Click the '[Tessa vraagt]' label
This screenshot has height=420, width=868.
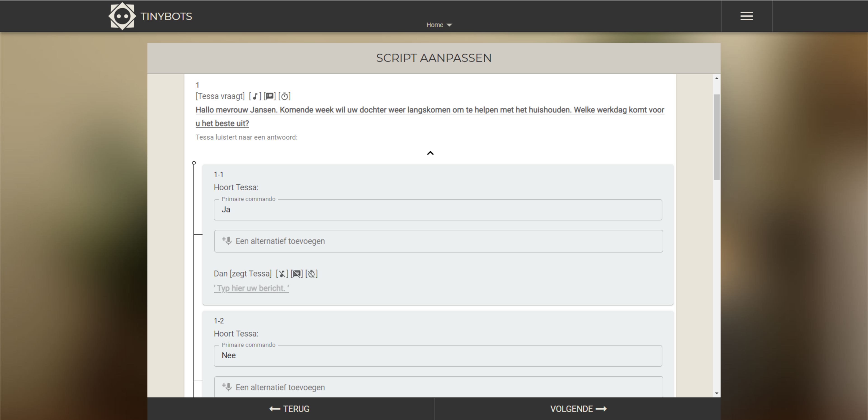(x=220, y=96)
